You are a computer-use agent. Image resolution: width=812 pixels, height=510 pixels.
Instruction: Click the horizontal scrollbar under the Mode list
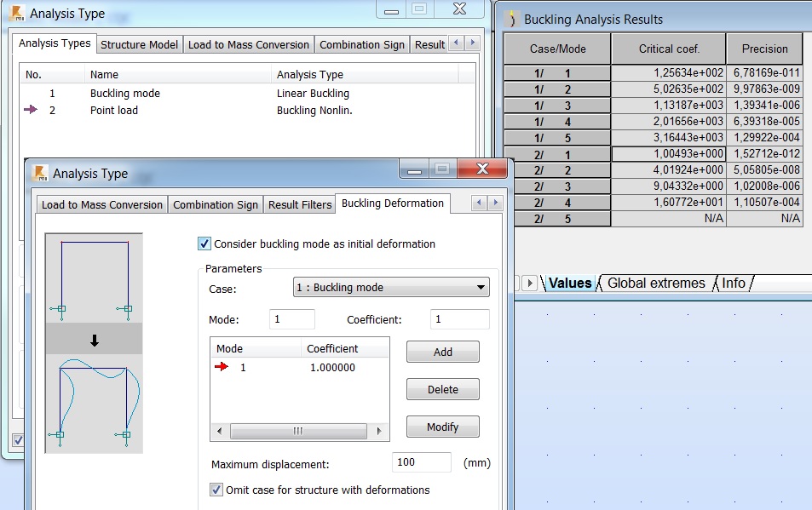[298, 429]
